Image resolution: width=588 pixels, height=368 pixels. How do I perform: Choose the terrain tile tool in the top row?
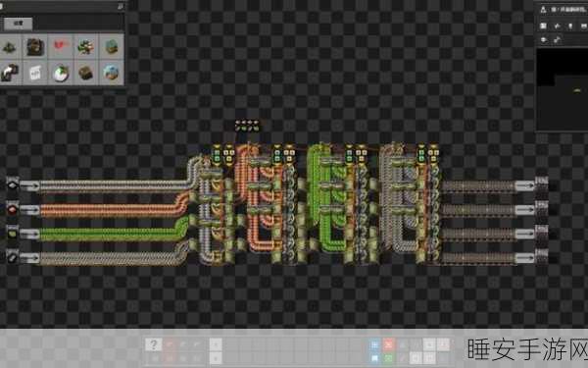tap(112, 47)
